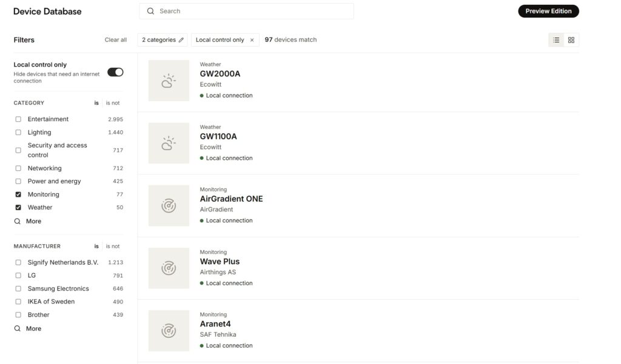Turn off the Local control only toggle
Image resolution: width=621 pixels, height=364 pixels.
pos(115,72)
